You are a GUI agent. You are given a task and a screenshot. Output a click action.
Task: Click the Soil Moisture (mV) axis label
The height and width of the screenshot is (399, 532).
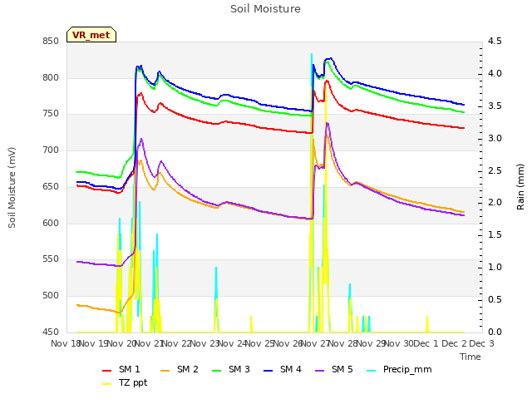pyautogui.click(x=12, y=188)
